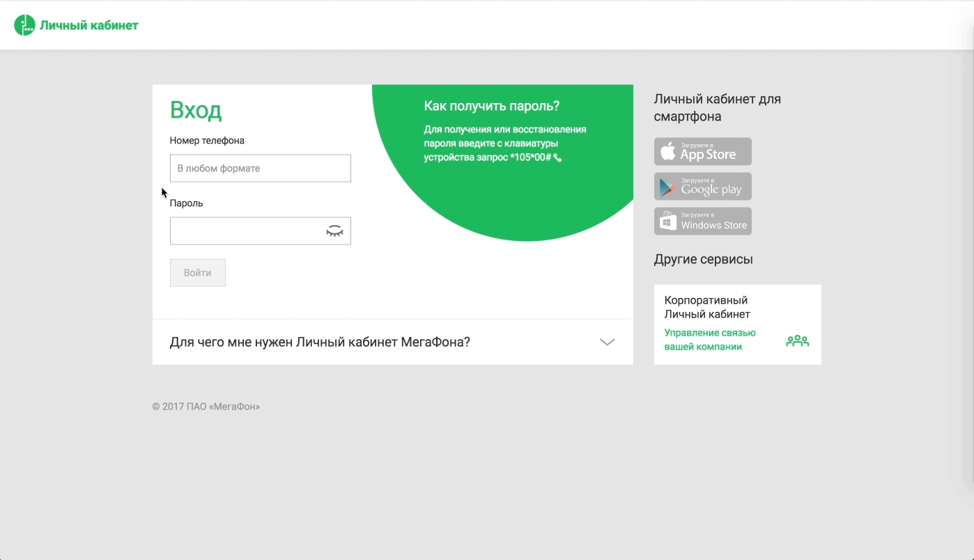The image size is (974, 560).
Task: Click the Как получить пароль? heading
Action: tap(492, 107)
